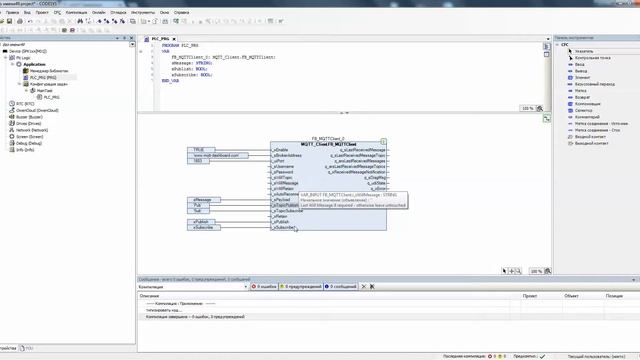Collapse the Конфигурация задач node
Screen dimensions: 640x360
click(x=19, y=84)
